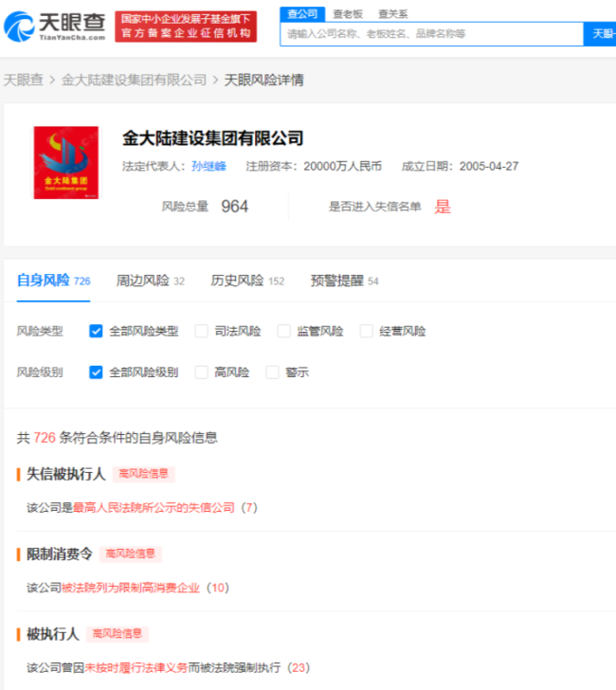Click the 天眼查 logo icon
Image resolution: width=616 pixels, height=690 pixels.
click(x=19, y=27)
